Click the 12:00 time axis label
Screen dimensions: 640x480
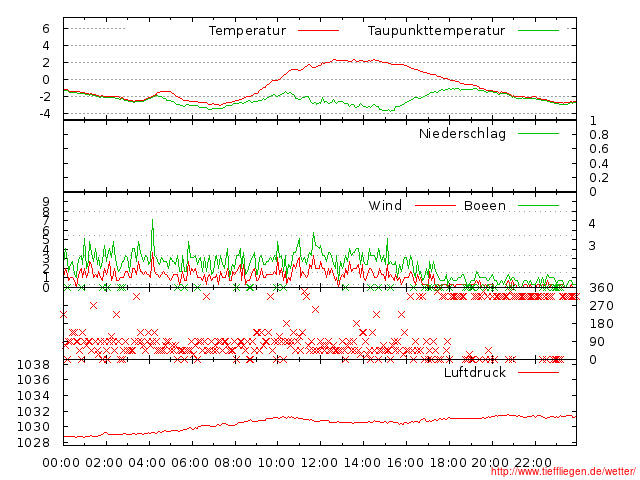[x=319, y=463]
